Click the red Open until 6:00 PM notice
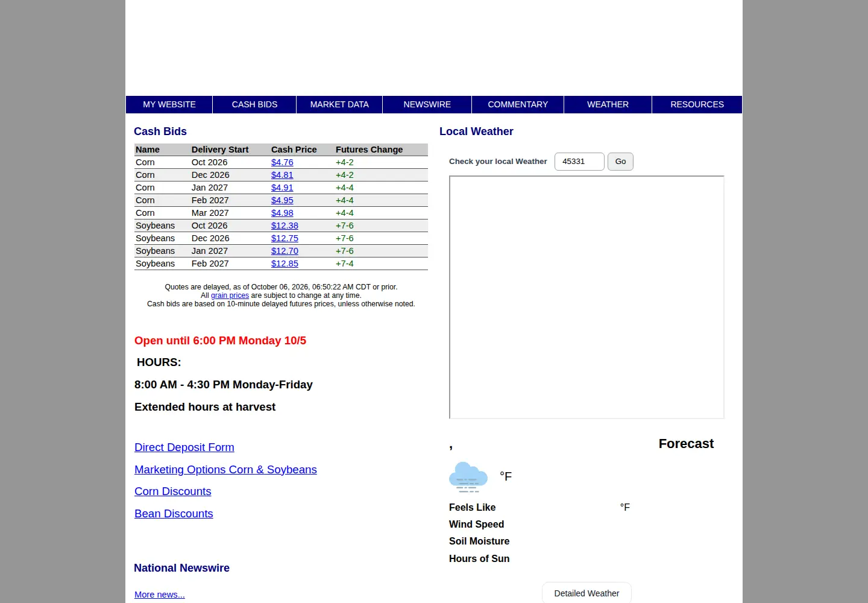The image size is (868, 603). 220,341
